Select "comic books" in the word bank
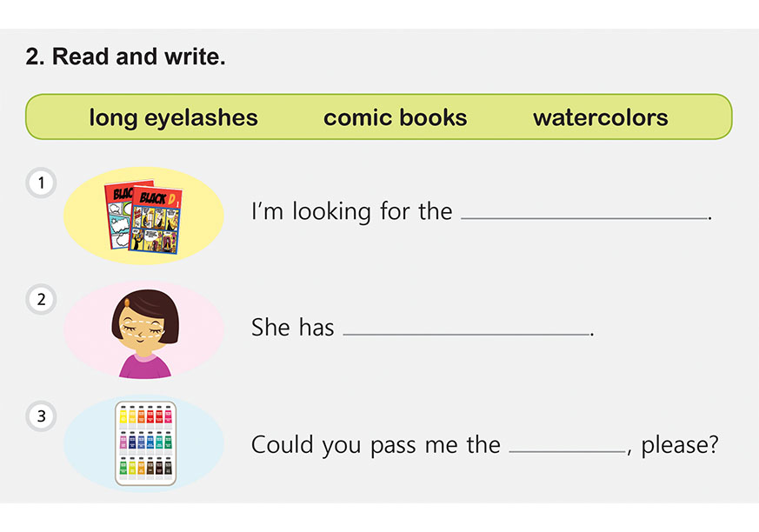 tap(395, 118)
